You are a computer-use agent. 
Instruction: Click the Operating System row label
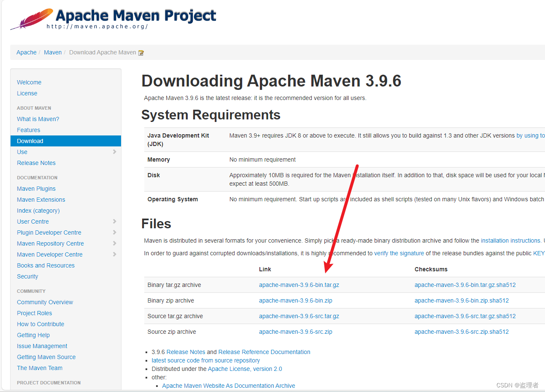(x=173, y=199)
